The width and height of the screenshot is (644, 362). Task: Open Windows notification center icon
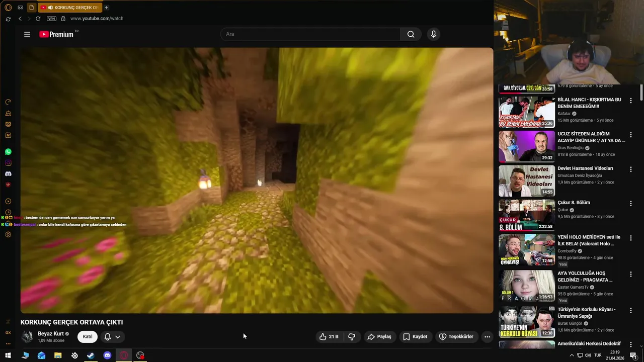click(633, 355)
